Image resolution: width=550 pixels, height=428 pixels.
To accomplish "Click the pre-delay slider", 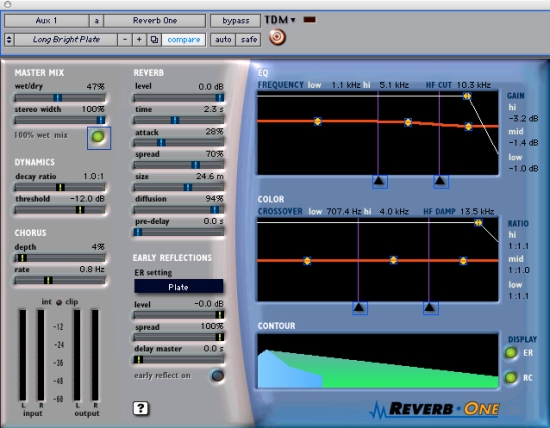I will (179, 232).
